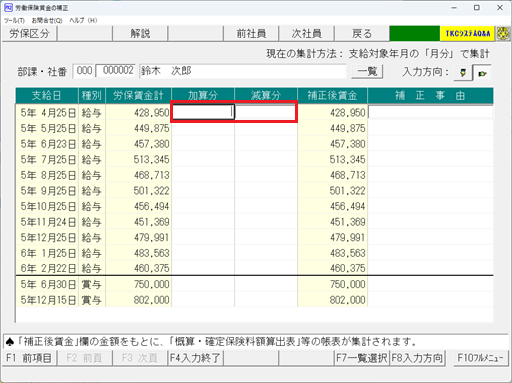Image resolution: width=512 pixels, height=383 pixels.
Task: Click the 労保区分 toolbar button
Action: click(29, 34)
